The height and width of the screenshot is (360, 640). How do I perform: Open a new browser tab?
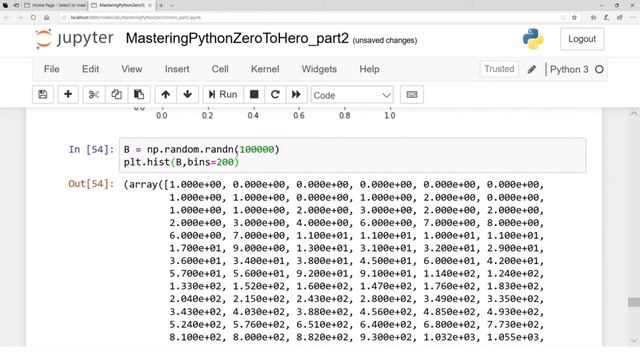[x=161, y=5]
